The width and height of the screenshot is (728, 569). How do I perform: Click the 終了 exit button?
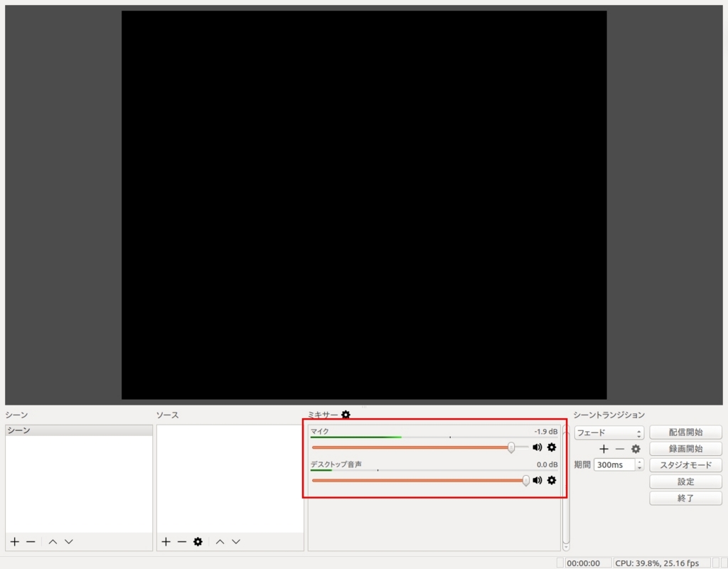coord(685,498)
